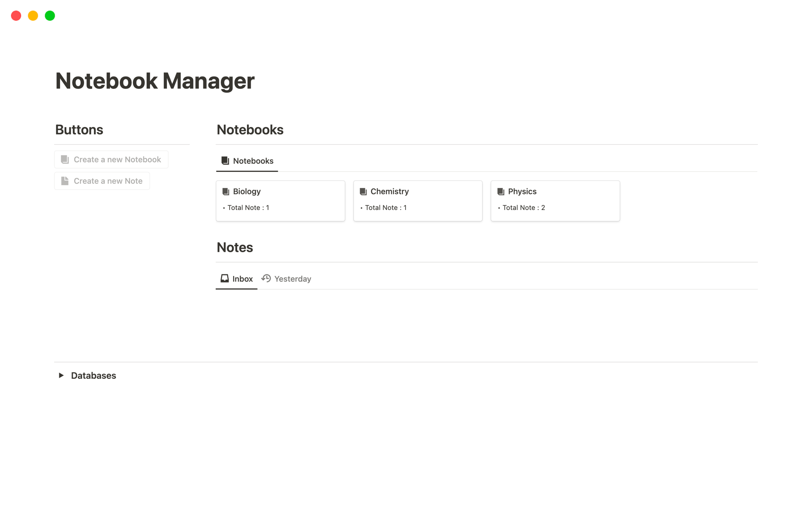The height and width of the screenshot is (508, 812).
Task: Click the Create a new Note button
Action: [x=101, y=181]
